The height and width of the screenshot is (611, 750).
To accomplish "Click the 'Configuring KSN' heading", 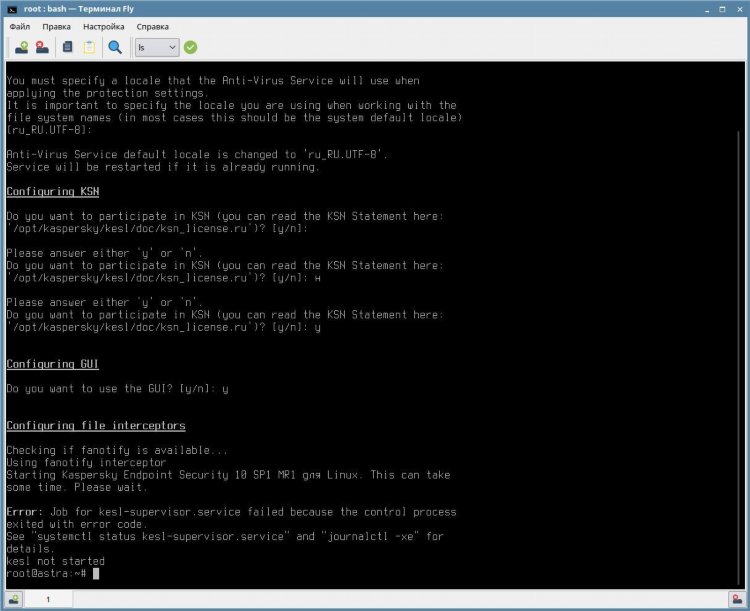I will 53,191.
